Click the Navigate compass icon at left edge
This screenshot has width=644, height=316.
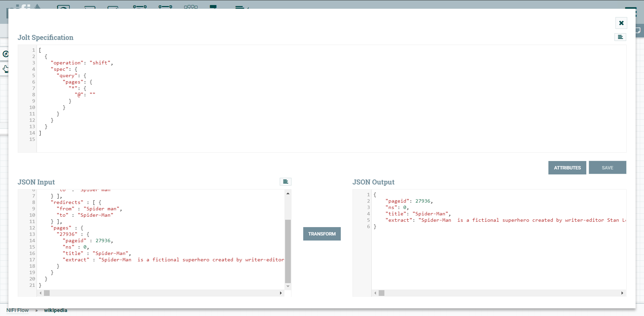point(5,54)
